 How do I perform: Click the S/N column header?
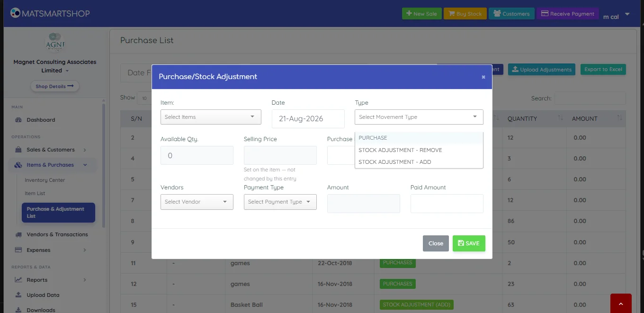(x=136, y=118)
